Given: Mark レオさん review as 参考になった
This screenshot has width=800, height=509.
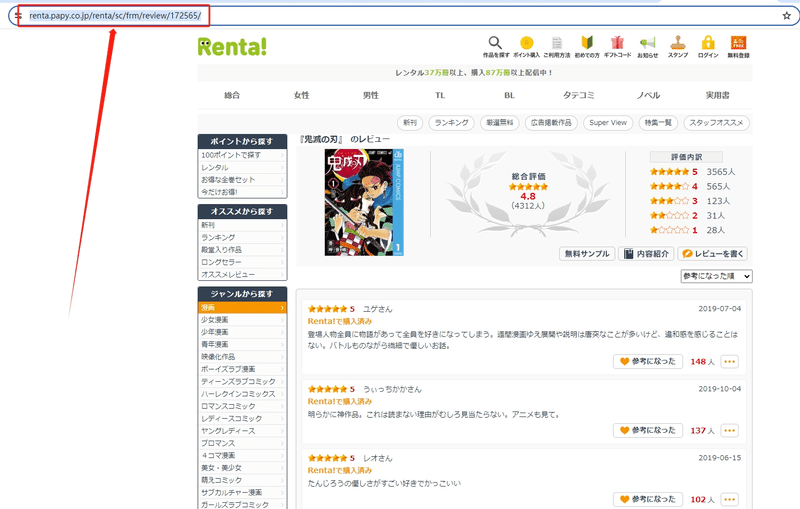Looking at the screenshot, I should pos(647,499).
